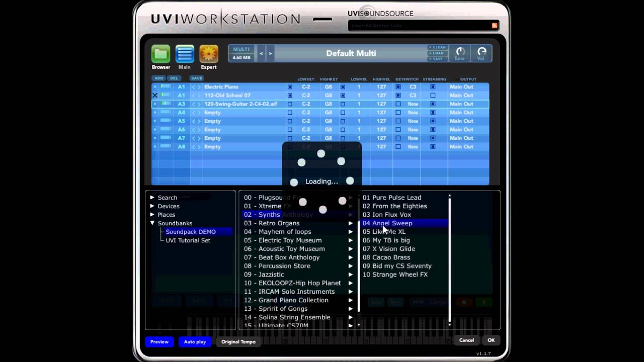
Task: Switch to the Main view icon
Action: coord(185,54)
